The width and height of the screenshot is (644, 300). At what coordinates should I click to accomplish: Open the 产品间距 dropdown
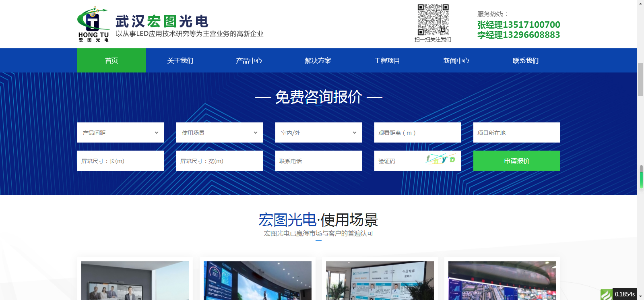pos(120,132)
